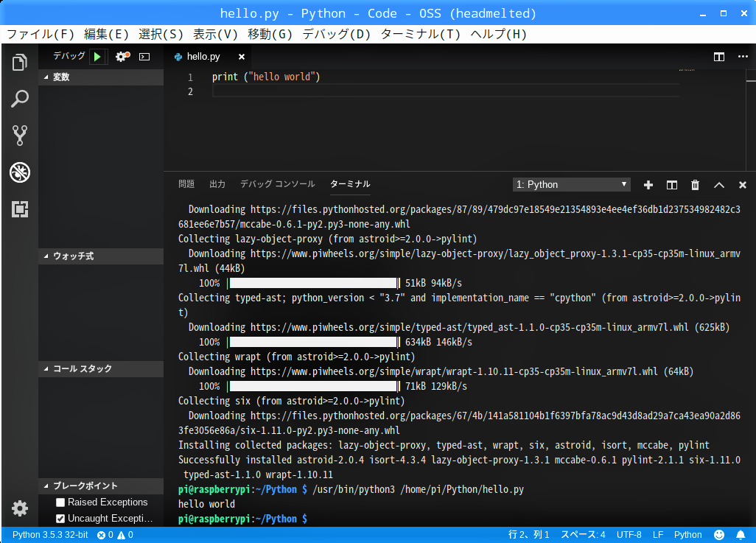Change indentation via スペース: 4
Screen dimensions: 756x543
click(x=583, y=535)
